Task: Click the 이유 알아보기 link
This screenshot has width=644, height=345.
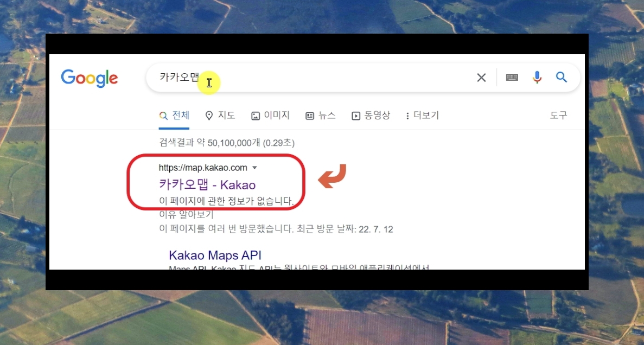Action: pos(186,214)
